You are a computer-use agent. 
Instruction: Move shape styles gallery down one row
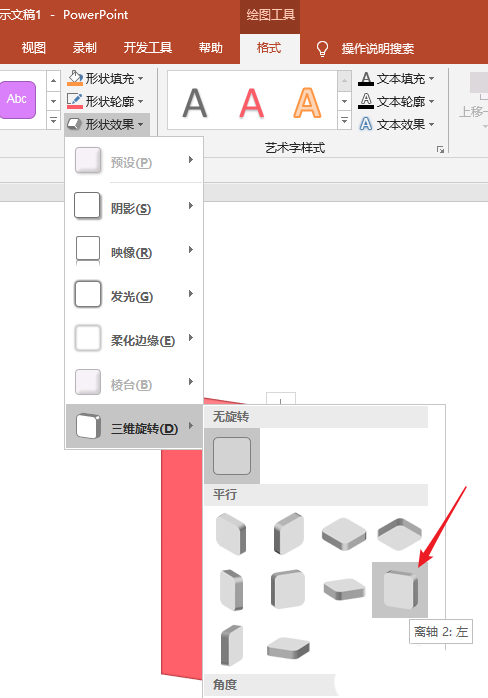[x=53, y=101]
